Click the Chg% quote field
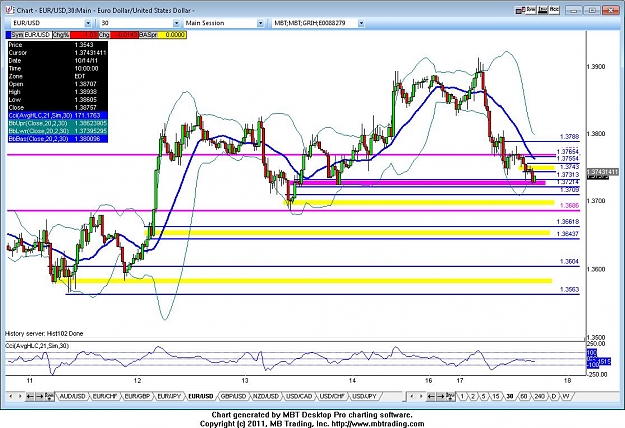The width and height of the screenshot is (625, 428). (75, 35)
